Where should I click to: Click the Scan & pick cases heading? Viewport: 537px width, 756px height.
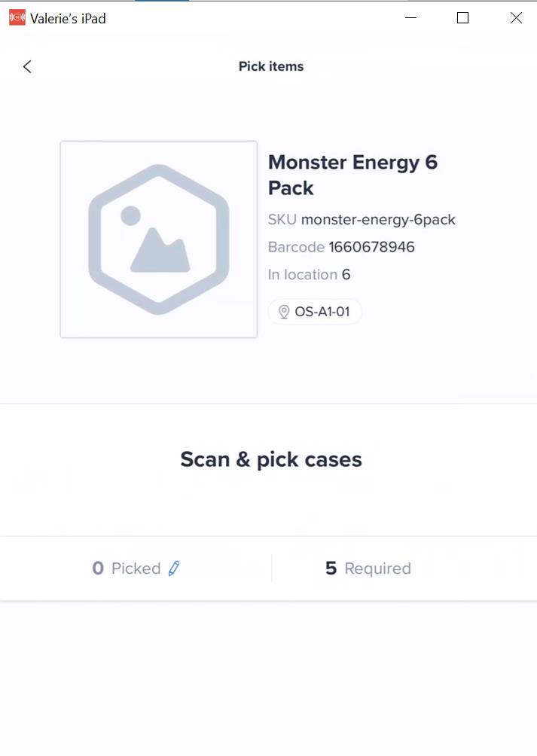pos(271,459)
